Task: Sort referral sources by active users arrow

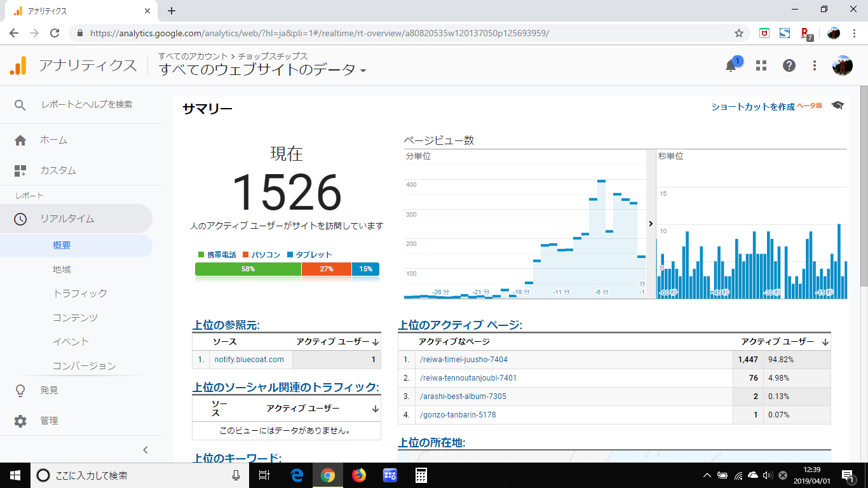Action: click(x=376, y=342)
